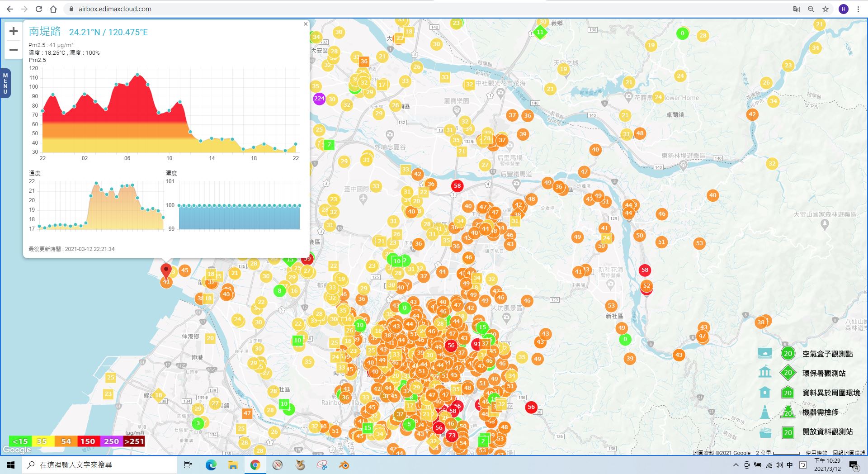Open the Chrome profile H avatar
The height and width of the screenshot is (474, 868).
pyautogui.click(x=844, y=9)
